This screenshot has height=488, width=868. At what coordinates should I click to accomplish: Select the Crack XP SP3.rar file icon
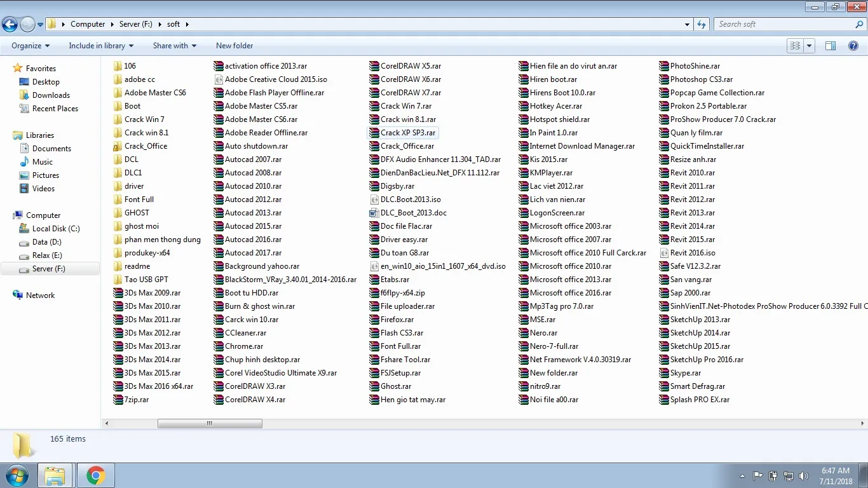[x=374, y=133]
